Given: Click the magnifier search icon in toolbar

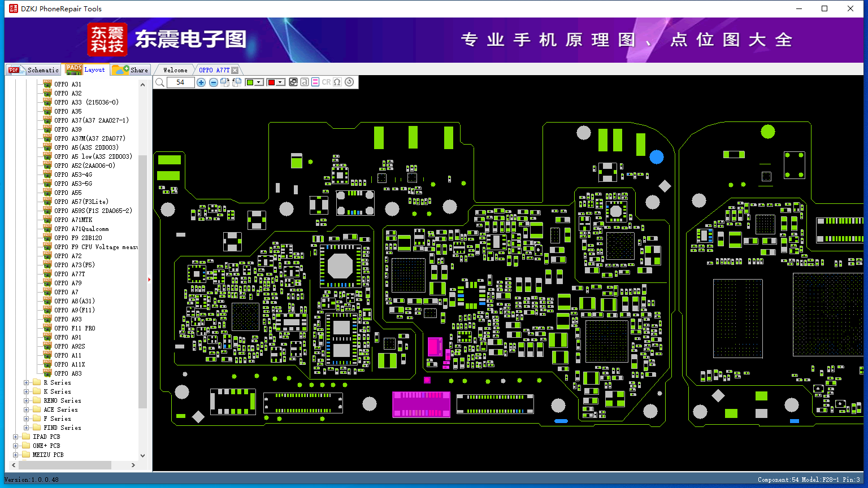Looking at the screenshot, I should coord(160,82).
